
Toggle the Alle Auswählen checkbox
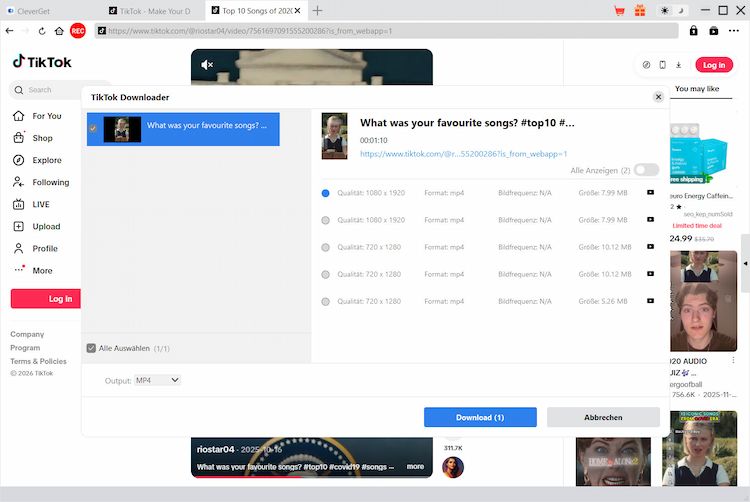(91, 348)
